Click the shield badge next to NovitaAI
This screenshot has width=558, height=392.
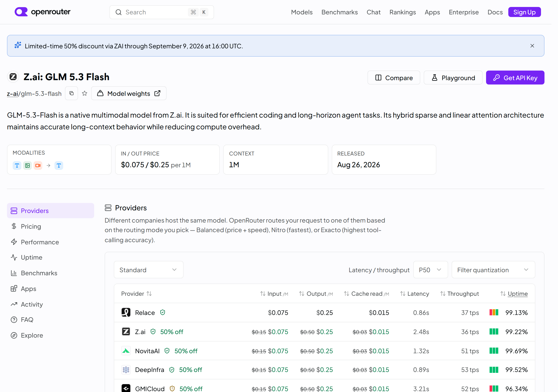pos(167,351)
